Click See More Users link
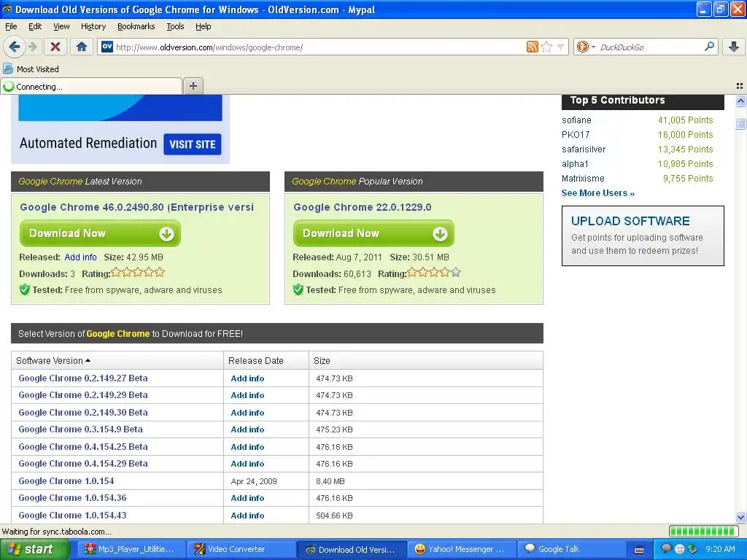Image resolution: width=747 pixels, height=560 pixels. pyautogui.click(x=598, y=192)
